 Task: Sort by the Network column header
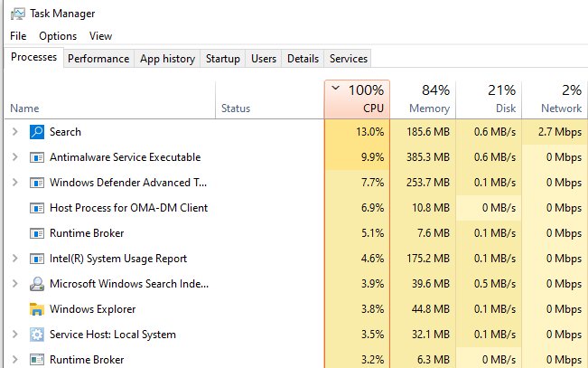(x=555, y=99)
